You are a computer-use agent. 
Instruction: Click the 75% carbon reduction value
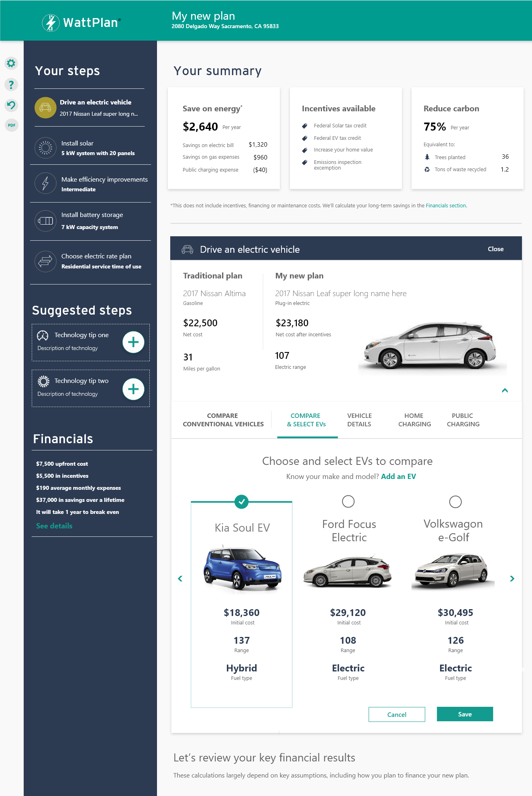(435, 127)
